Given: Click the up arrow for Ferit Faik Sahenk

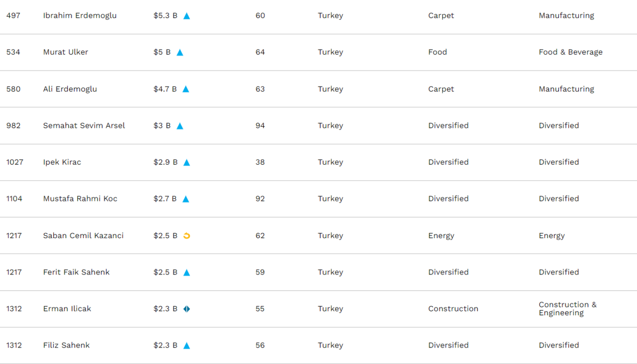Looking at the screenshot, I should (x=187, y=273).
